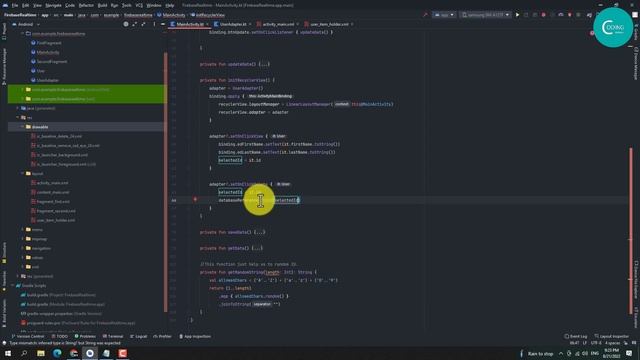Collapse the Gradle Scripts node

(x=12, y=285)
